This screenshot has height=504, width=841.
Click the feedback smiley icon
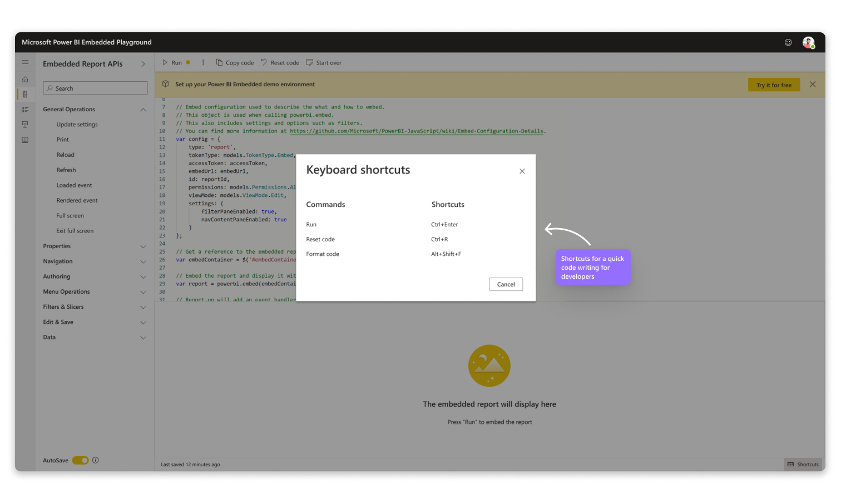point(788,42)
